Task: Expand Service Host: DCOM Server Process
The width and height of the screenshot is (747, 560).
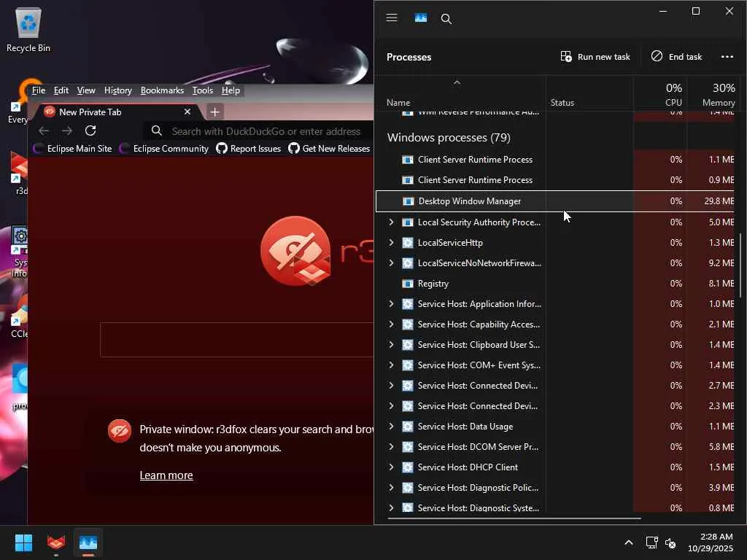Action: tap(391, 447)
